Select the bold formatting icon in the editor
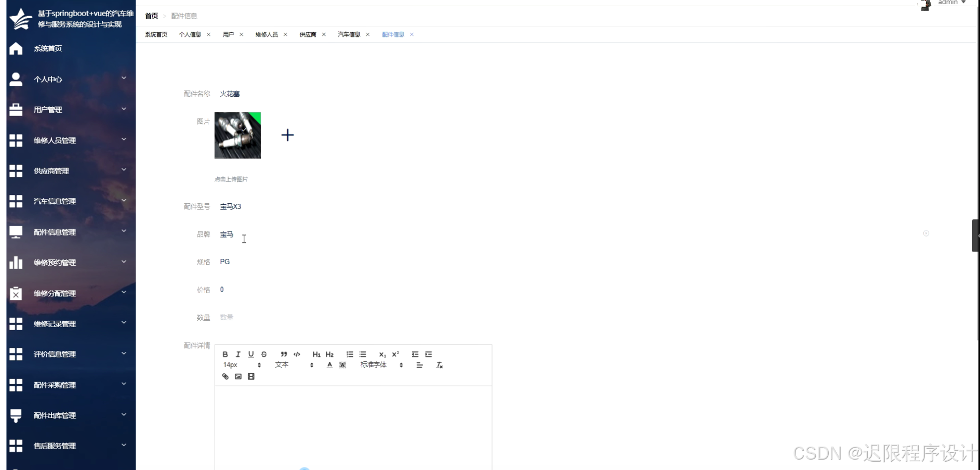 point(225,354)
